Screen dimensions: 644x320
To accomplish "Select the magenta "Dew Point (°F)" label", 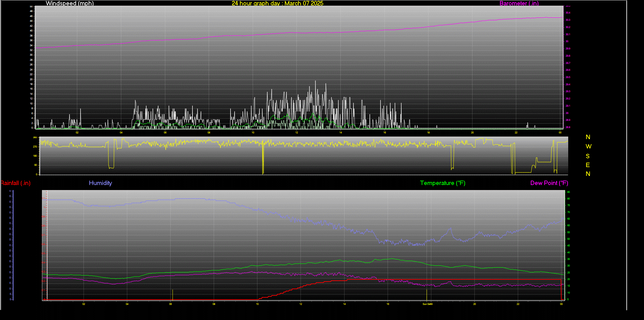I will coord(549,183).
